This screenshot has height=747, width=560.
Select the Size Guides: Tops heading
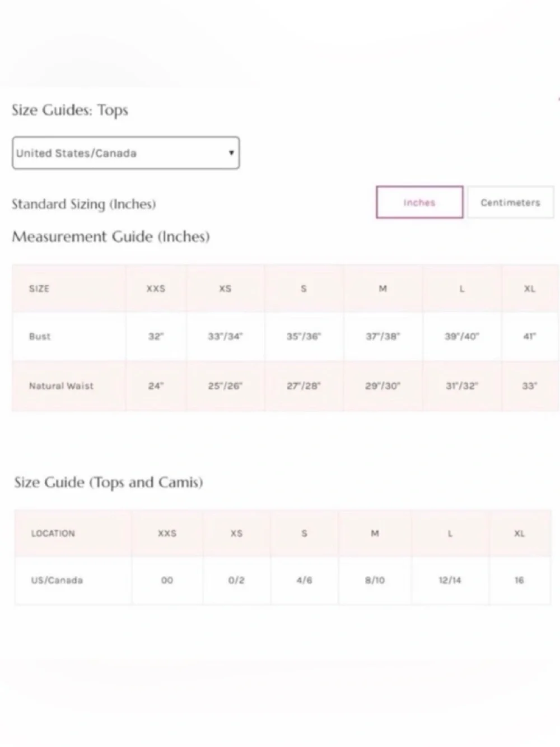70,110
